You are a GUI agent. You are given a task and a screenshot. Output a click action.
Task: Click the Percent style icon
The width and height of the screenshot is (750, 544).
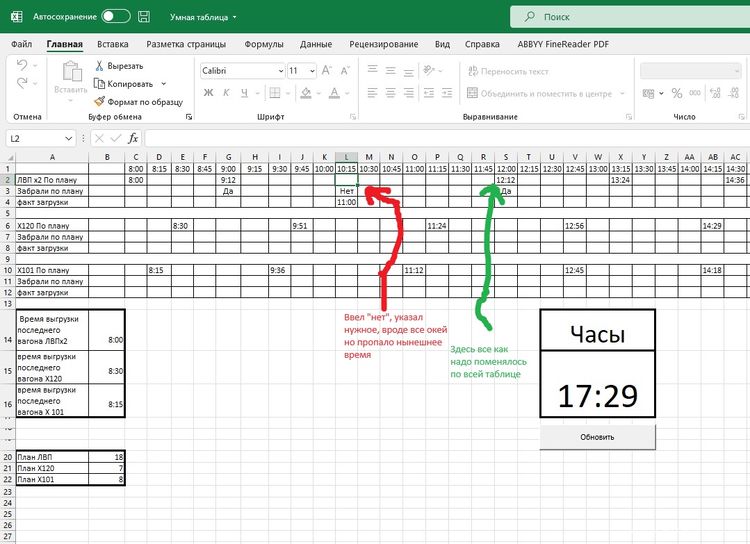[676, 93]
